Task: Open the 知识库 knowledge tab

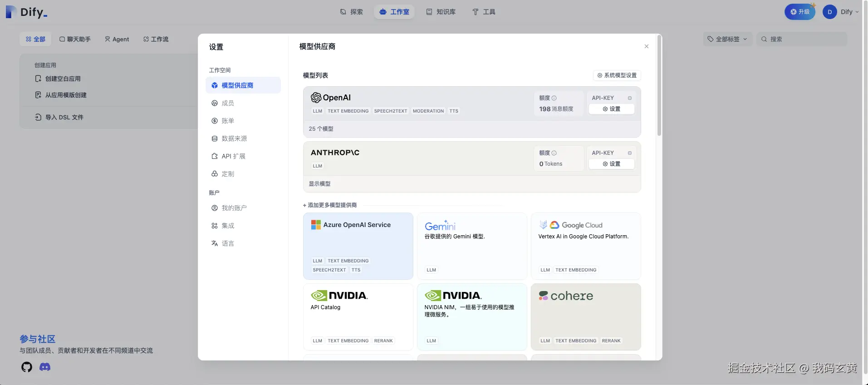Action: [441, 12]
